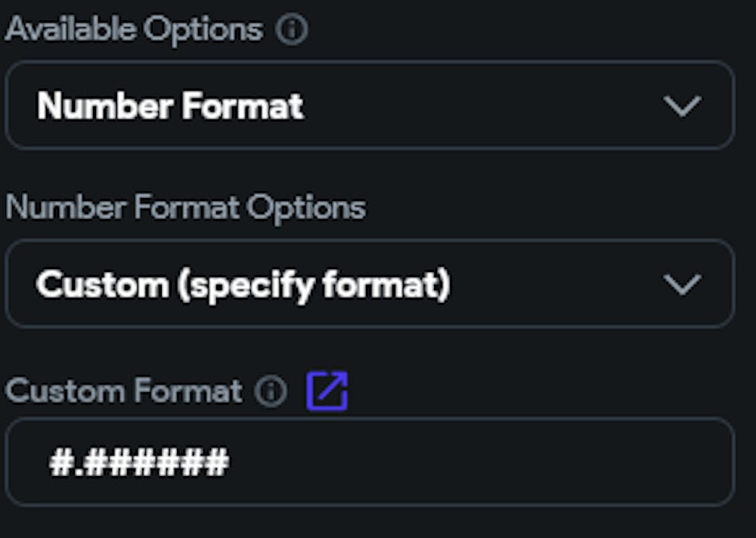Click the Custom Format label
756x538 pixels.
(x=123, y=391)
